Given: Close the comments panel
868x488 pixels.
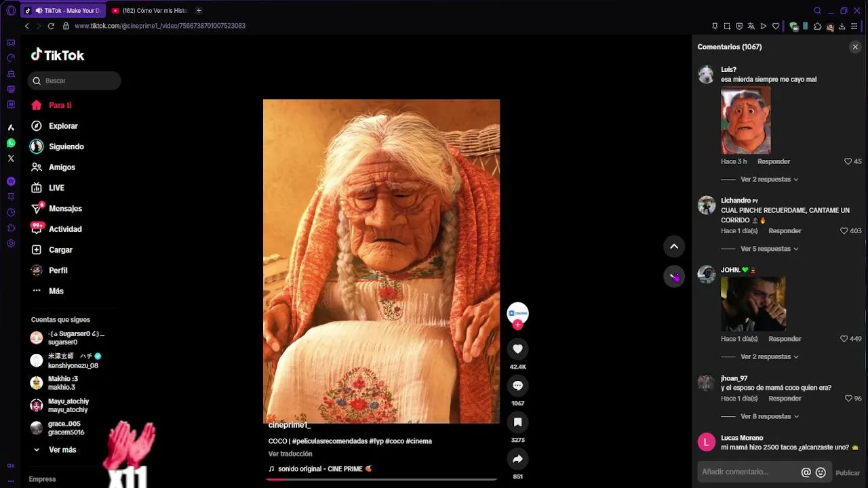Looking at the screenshot, I should 855,47.
